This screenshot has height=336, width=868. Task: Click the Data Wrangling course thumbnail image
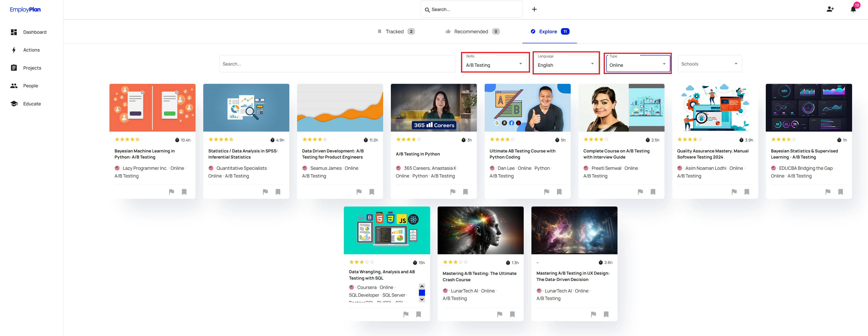(x=387, y=230)
